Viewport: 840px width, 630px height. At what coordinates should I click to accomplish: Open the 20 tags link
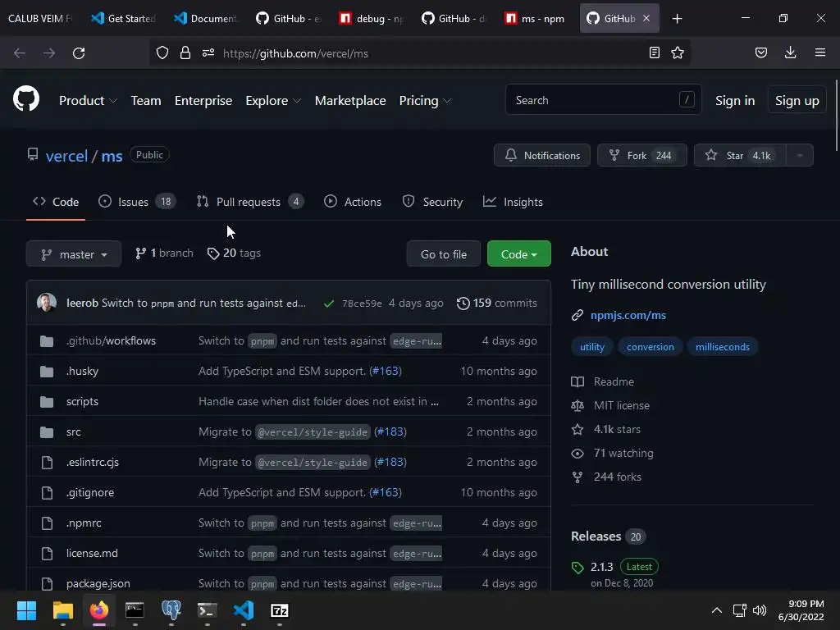[234, 253]
